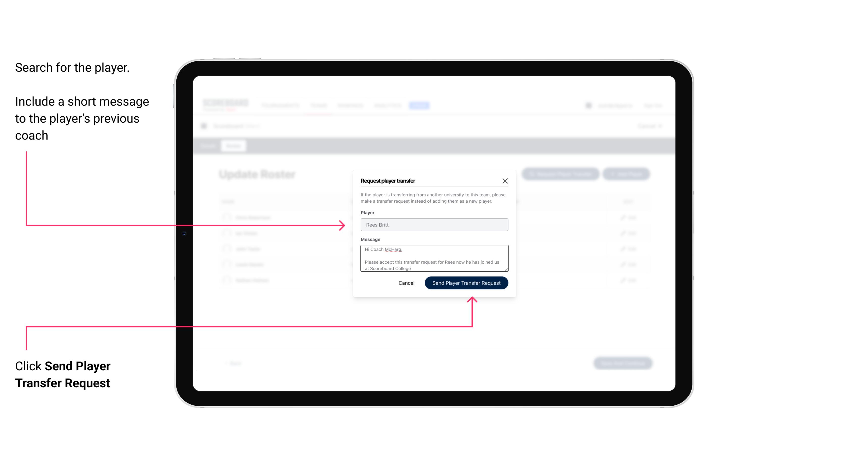868x467 pixels.
Task: Click the close X button on dialog
Action: click(505, 181)
